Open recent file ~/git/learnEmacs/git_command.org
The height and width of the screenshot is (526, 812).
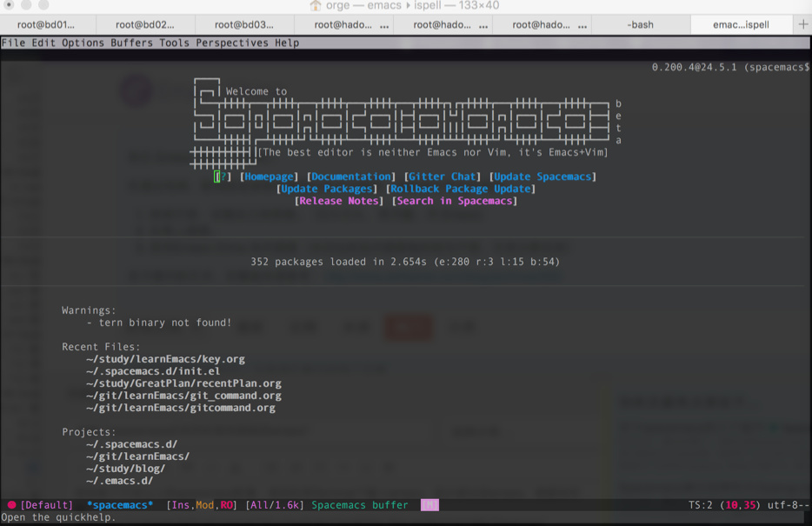[x=183, y=396]
